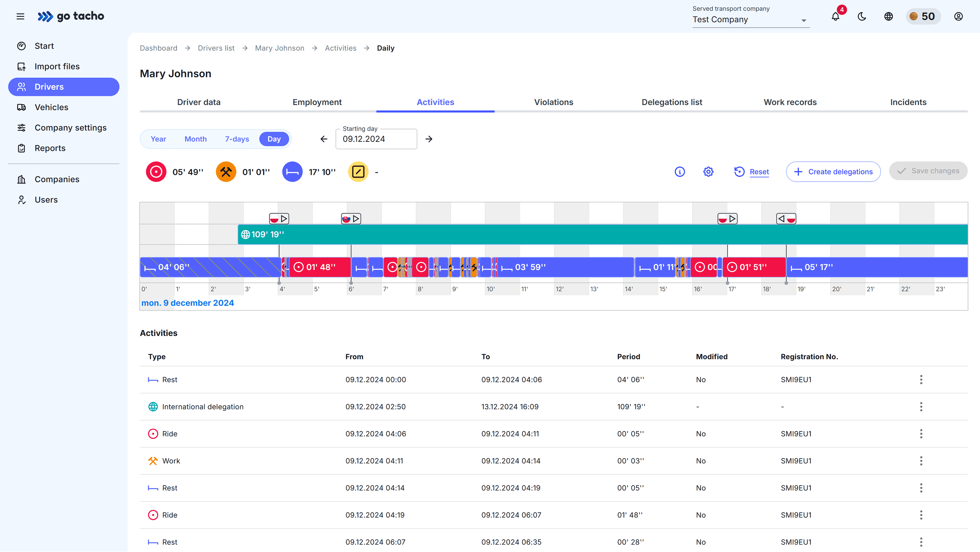Switch to 7-days view
980x552 pixels.
pos(237,139)
